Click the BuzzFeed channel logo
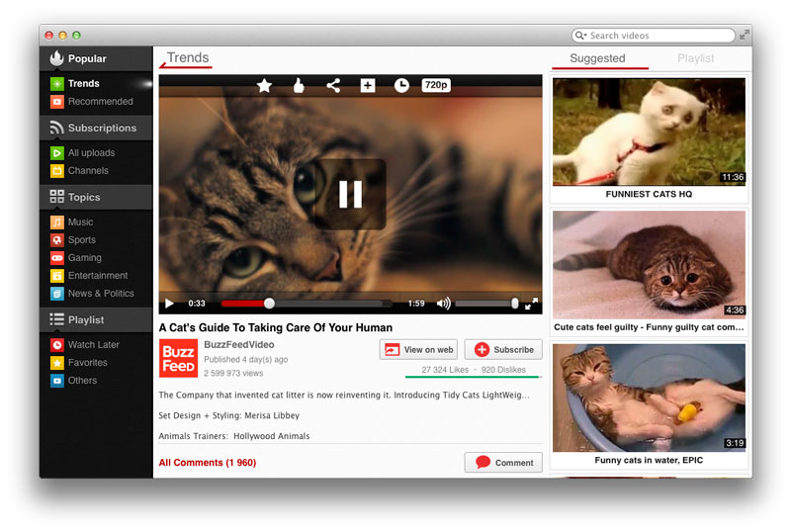Viewport: 791px width, 532px height. point(178,358)
